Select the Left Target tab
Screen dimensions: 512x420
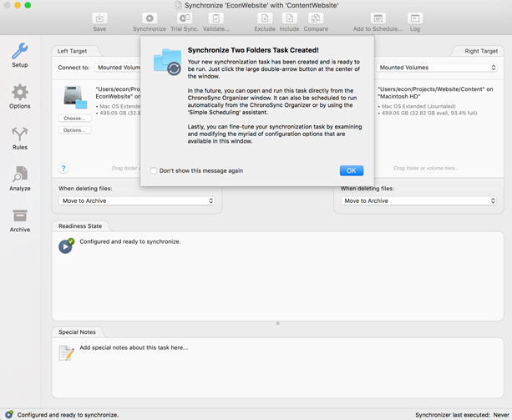(72, 51)
